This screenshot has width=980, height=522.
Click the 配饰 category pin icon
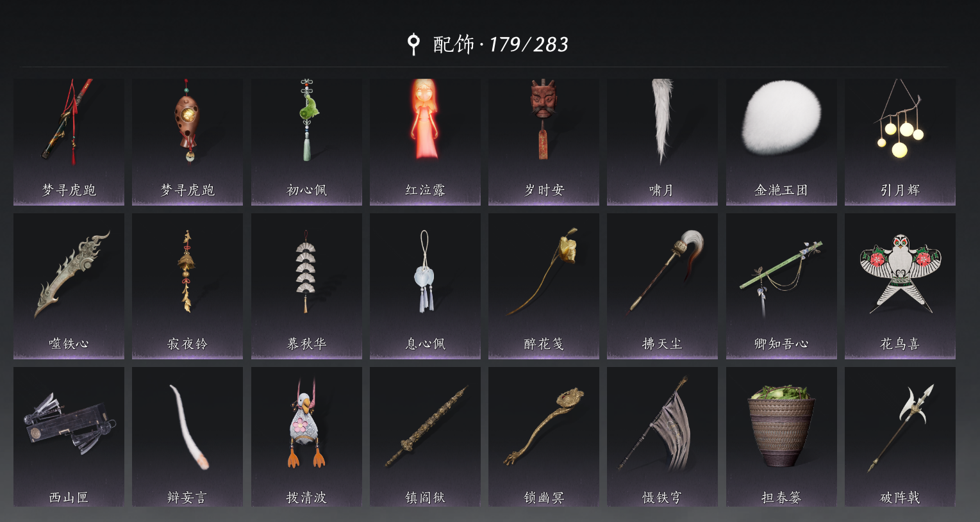[x=414, y=44]
